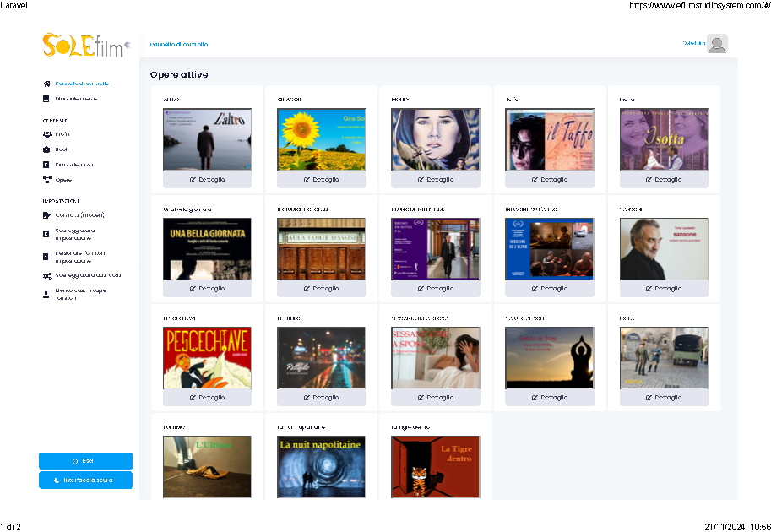Open the Saluto al Sole silhouette thumbnail
Image resolution: width=771 pixels, height=532 pixels.
(x=550, y=358)
